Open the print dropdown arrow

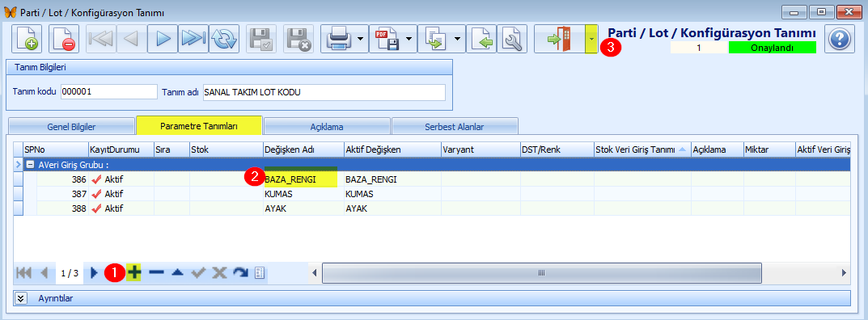pyautogui.click(x=361, y=39)
